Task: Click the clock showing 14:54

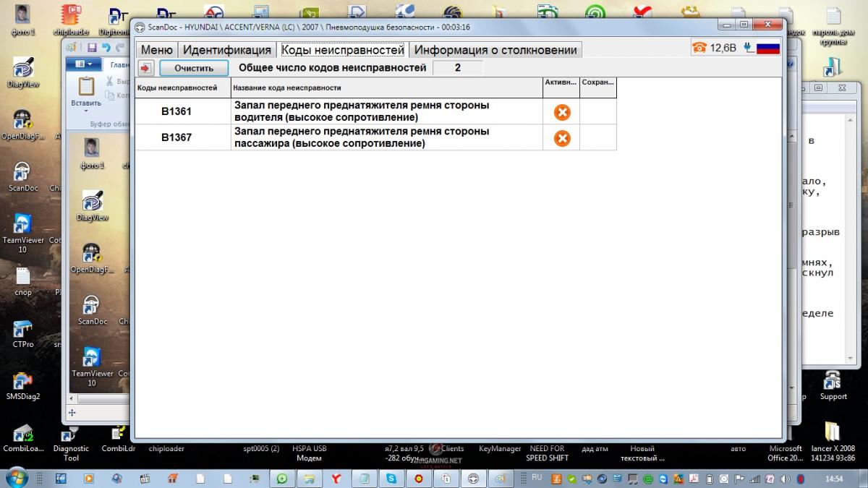Action: click(x=835, y=479)
